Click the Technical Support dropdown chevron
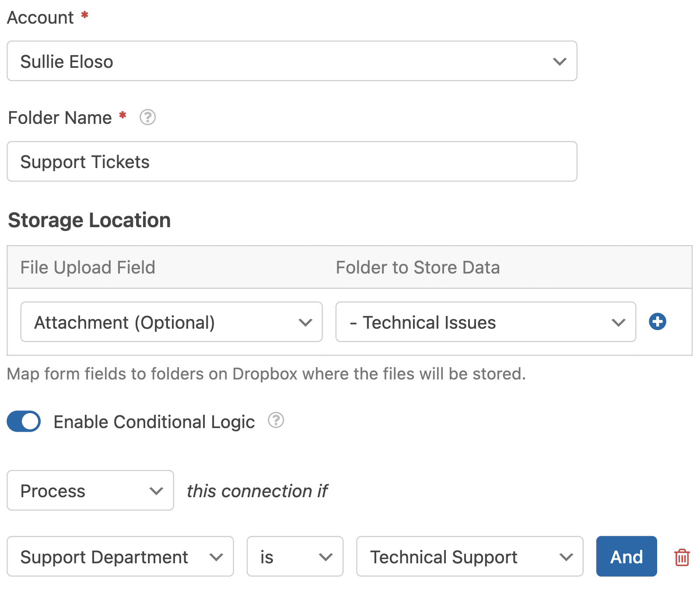The width and height of the screenshot is (700, 590). (x=567, y=557)
